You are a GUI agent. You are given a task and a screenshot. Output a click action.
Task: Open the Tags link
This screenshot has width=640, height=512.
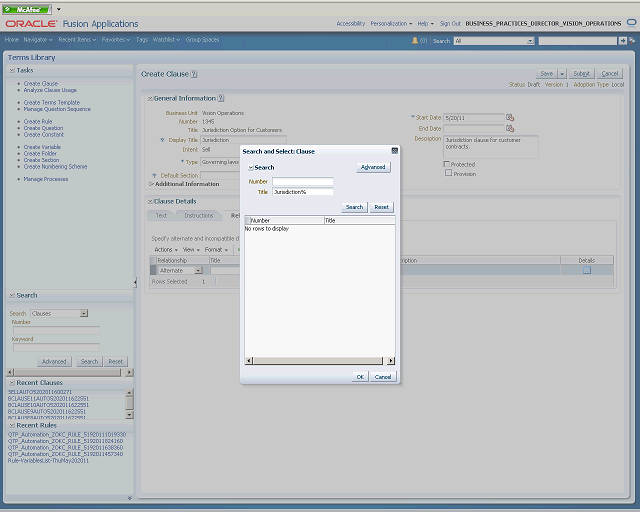[142, 40]
